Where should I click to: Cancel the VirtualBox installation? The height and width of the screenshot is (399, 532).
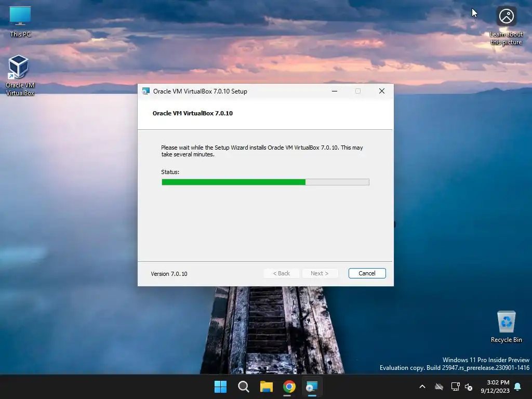[x=367, y=273]
